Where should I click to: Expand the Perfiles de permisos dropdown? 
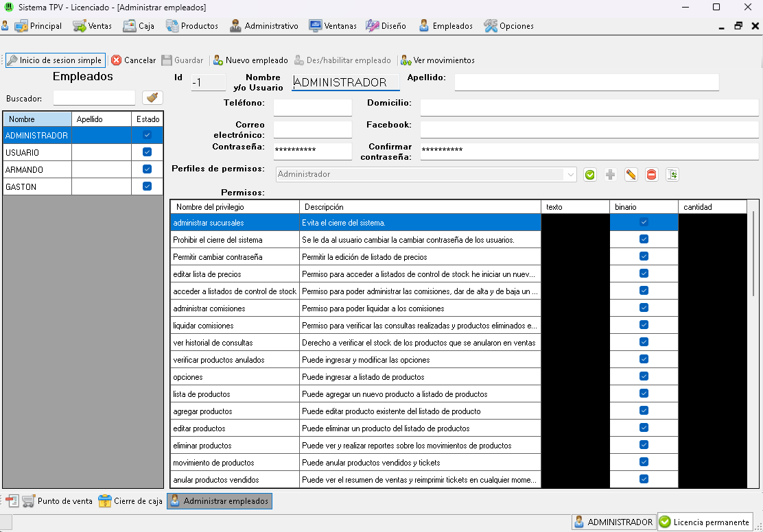[571, 175]
